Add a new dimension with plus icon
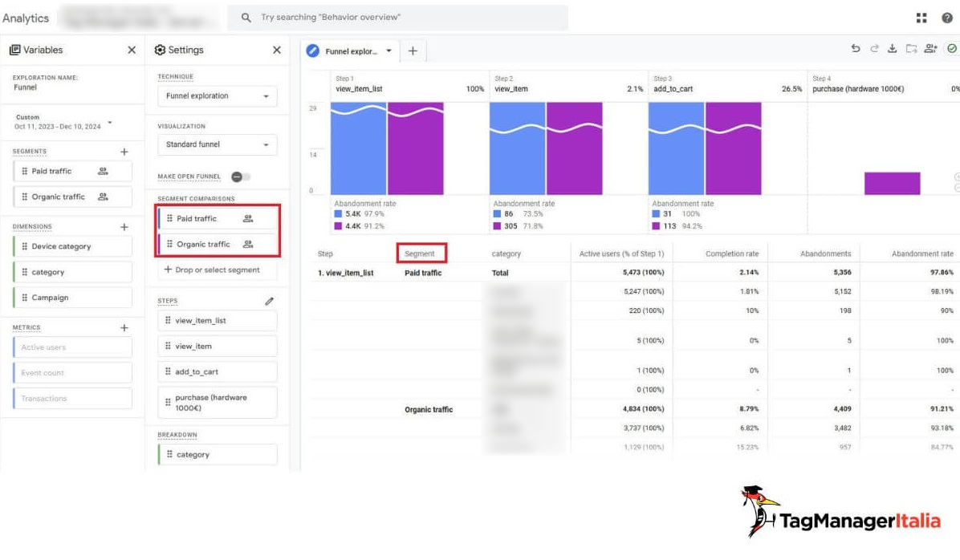This screenshot has width=960, height=560. point(124,227)
